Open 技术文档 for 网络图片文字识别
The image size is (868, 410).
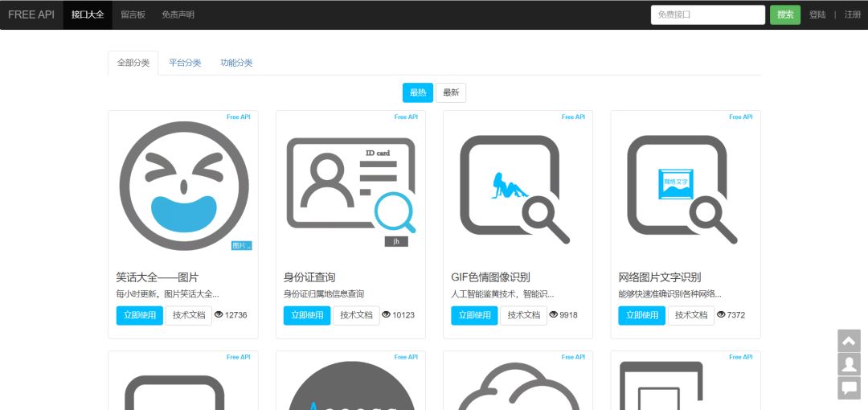tap(691, 315)
